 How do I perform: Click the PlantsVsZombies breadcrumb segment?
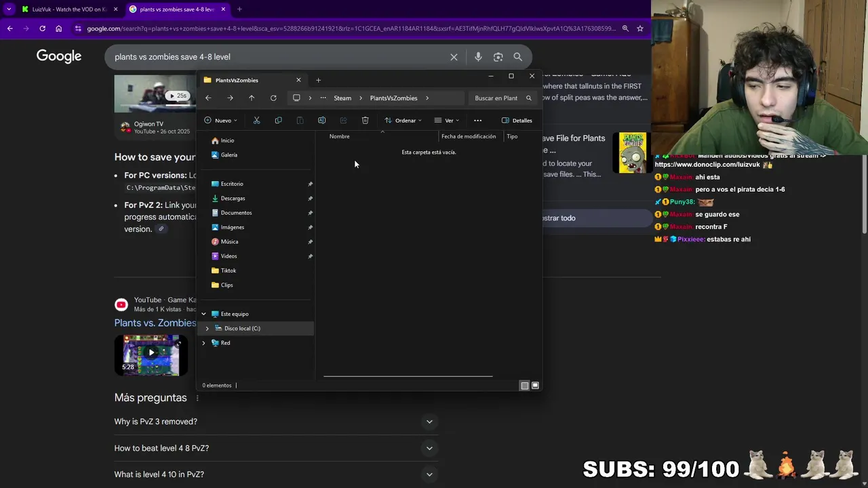click(x=393, y=98)
